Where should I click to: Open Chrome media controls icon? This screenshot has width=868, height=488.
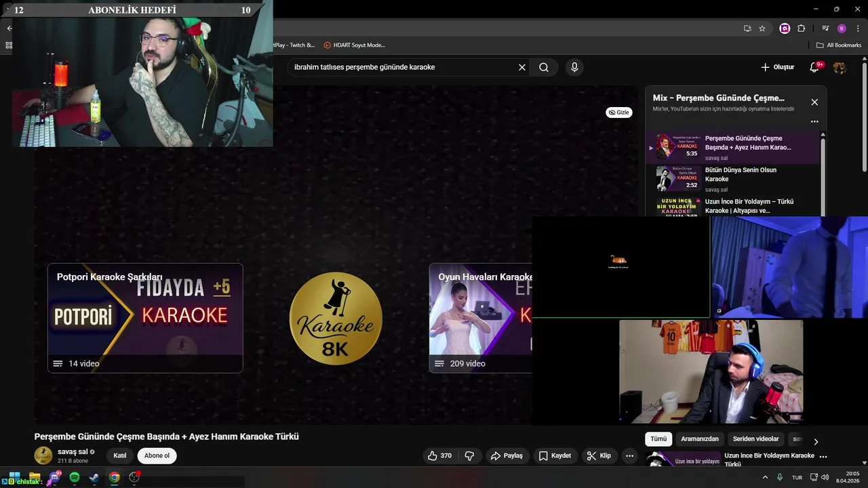coord(825,28)
